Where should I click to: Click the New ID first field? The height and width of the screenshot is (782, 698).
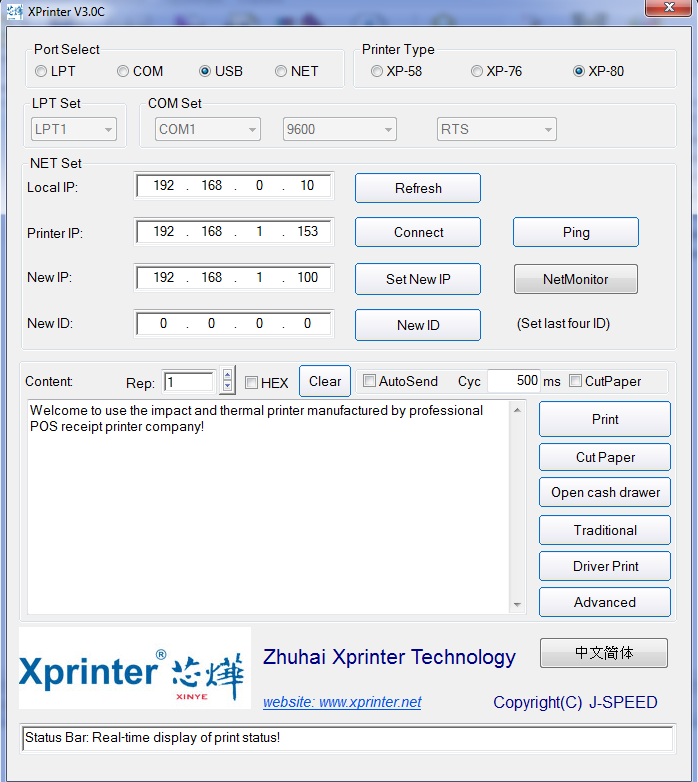tap(164, 323)
